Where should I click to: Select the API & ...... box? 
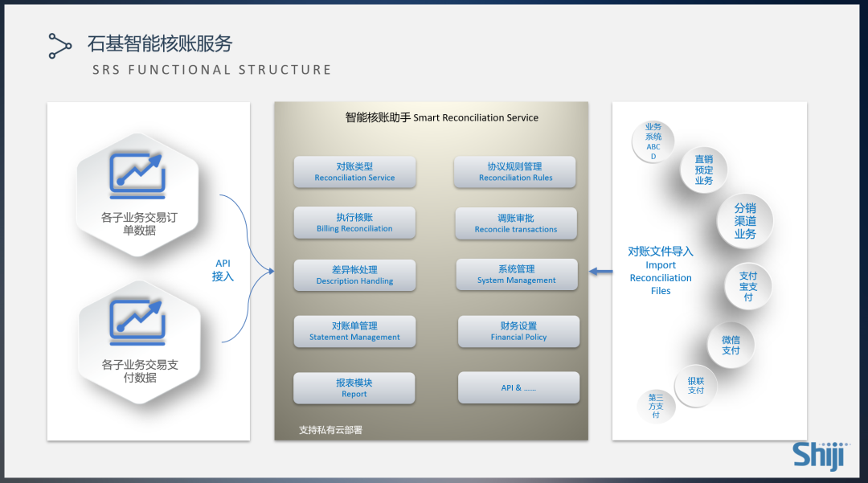(x=518, y=387)
